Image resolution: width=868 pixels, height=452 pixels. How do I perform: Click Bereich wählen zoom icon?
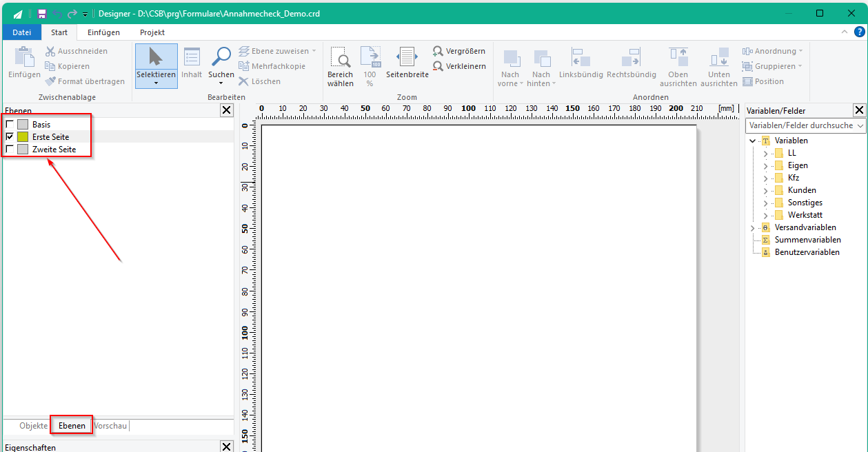click(x=340, y=57)
